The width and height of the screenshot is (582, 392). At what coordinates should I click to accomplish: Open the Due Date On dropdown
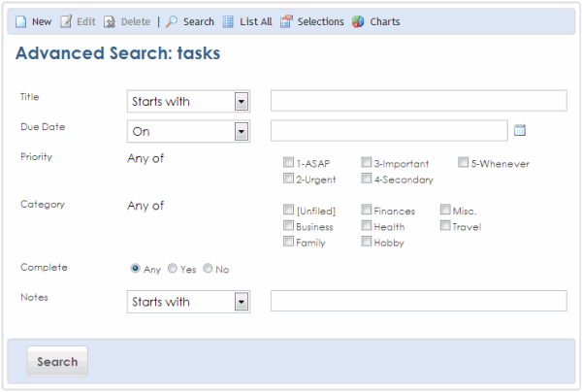(x=242, y=131)
